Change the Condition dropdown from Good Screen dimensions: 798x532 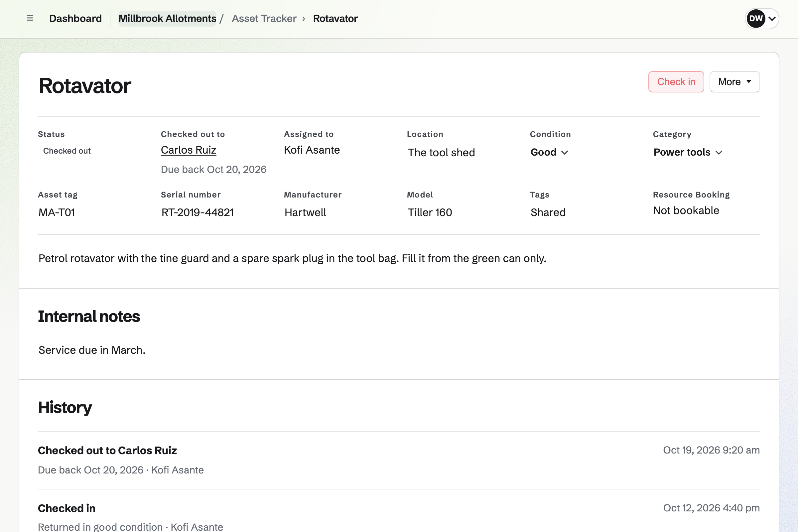point(549,152)
